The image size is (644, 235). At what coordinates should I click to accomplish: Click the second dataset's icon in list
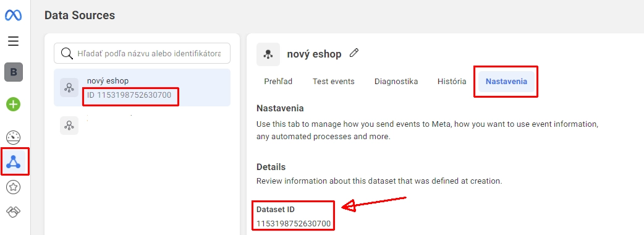point(69,126)
